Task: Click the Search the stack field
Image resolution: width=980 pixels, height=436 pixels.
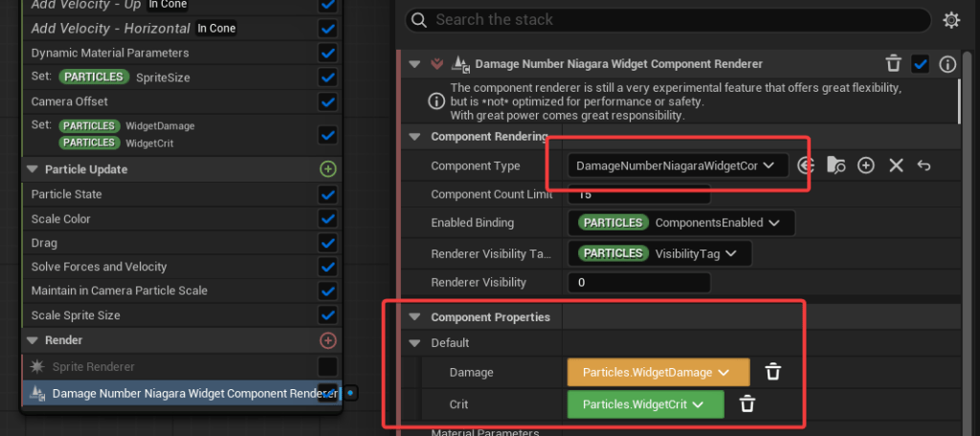Action: [670, 20]
